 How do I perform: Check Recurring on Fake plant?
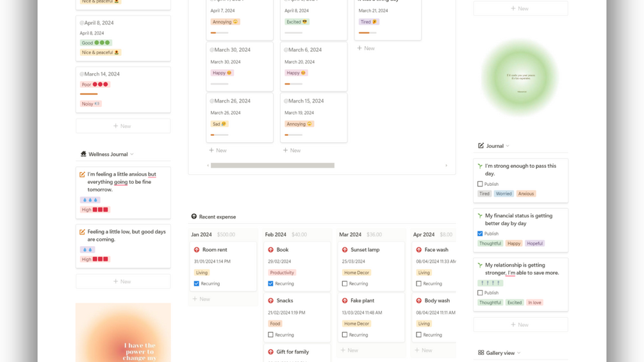point(345,335)
